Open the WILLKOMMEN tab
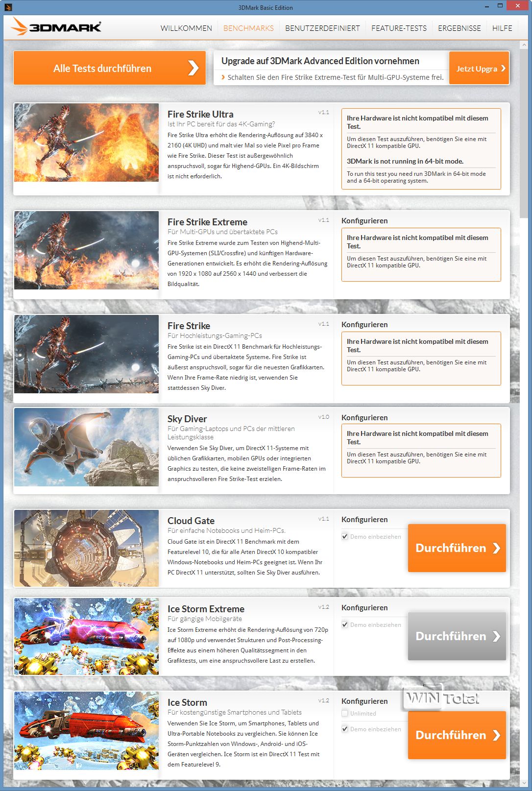 [186, 28]
